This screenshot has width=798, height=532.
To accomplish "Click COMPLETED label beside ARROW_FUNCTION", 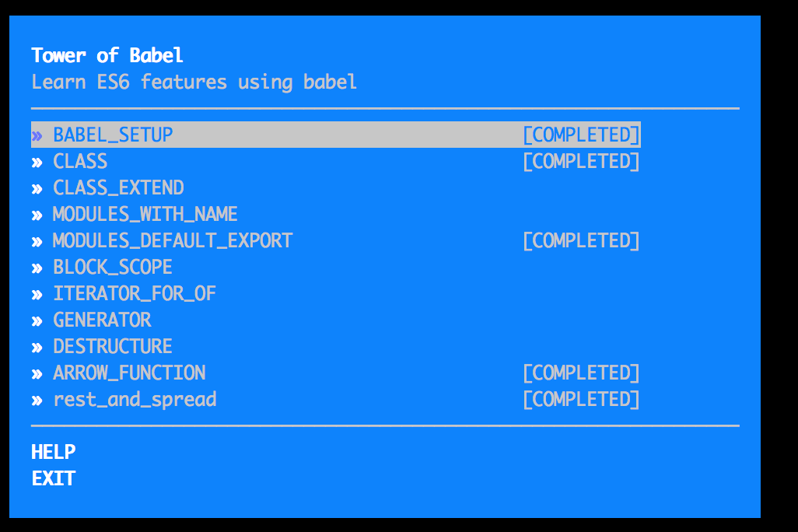I will click(581, 373).
